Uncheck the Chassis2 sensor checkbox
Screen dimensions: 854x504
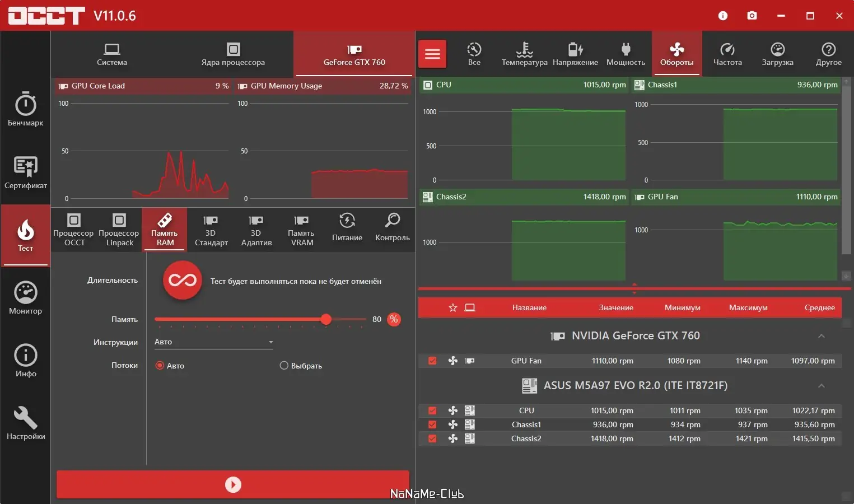[x=432, y=438]
